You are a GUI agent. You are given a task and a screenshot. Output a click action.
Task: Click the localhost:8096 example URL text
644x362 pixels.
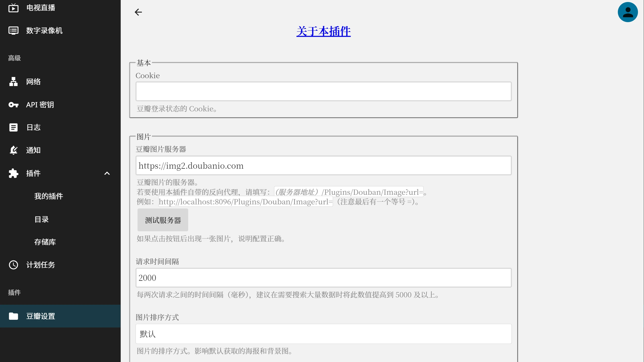(246, 202)
